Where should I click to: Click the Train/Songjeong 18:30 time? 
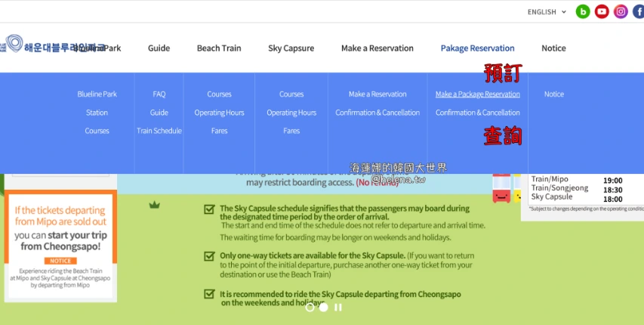(x=612, y=190)
